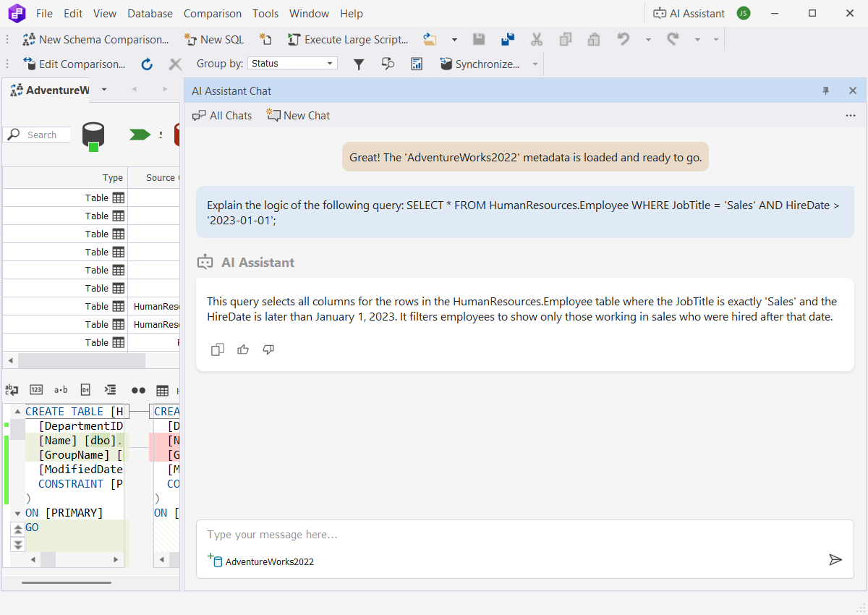Screen dimensions: 868x615
Task: Open the chat panel more options ellipsis
Action: (x=851, y=115)
